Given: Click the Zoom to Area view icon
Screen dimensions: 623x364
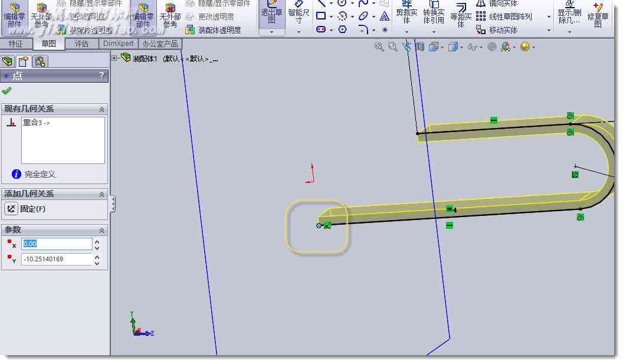Looking at the screenshot, I should tap(392, 47).
